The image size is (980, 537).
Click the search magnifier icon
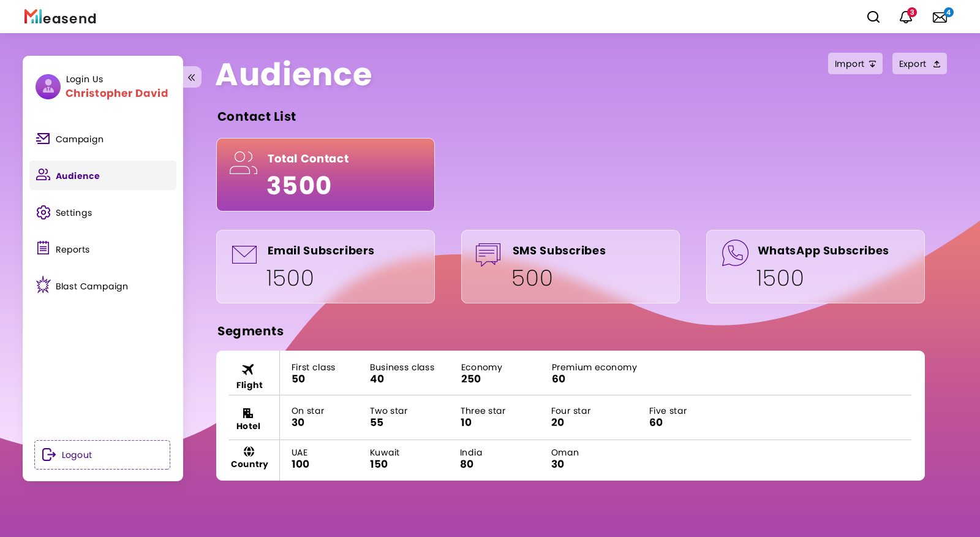tap(873, 17)
